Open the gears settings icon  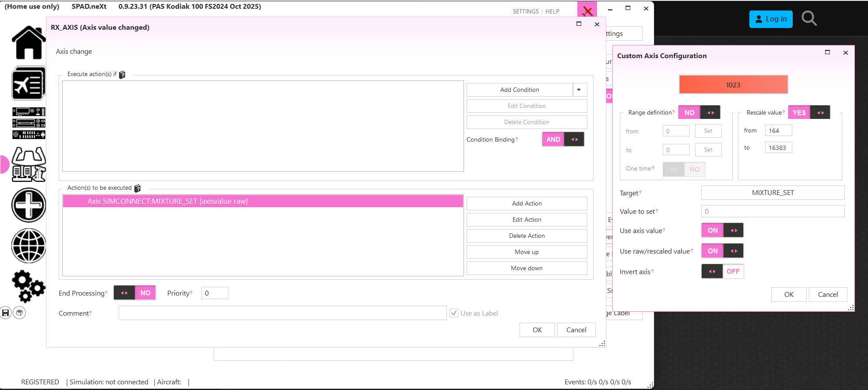(x=29, y=286)
